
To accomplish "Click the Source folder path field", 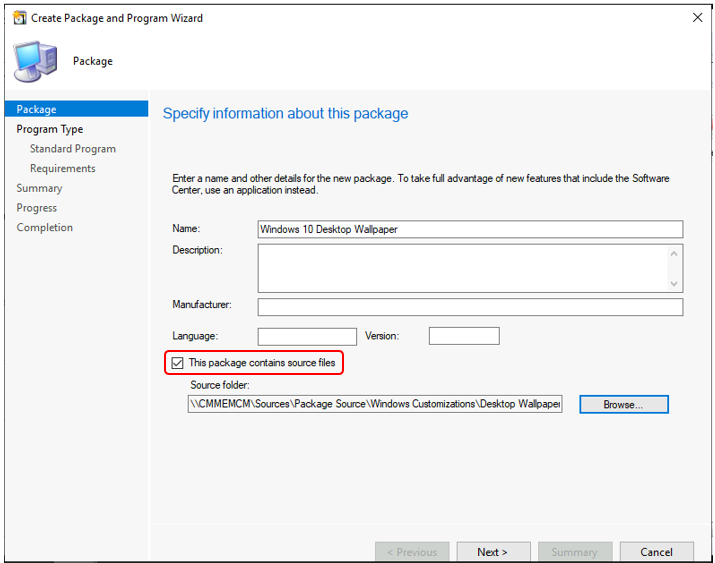I will pos(375,404).
